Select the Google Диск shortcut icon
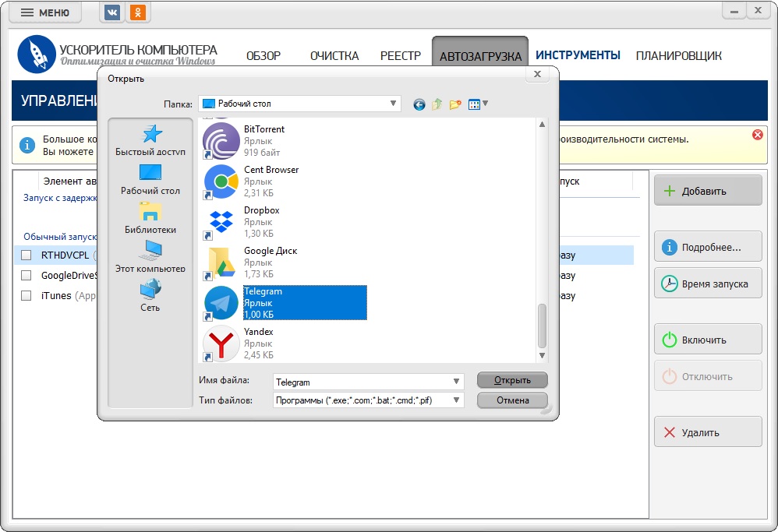The image size is (778, 532). pyautogui.click(x=221, y=262)
